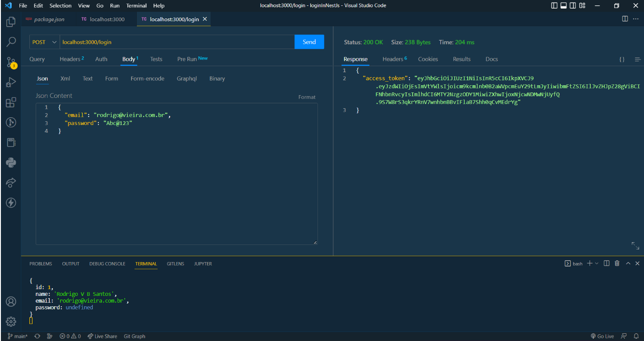Open the Python view in the sidebar

[x=10, y=162]
